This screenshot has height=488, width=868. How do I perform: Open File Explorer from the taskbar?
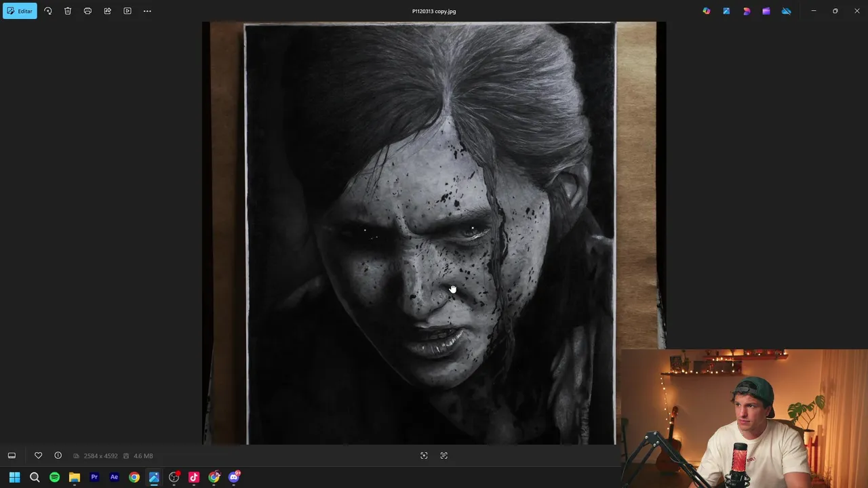75,477
